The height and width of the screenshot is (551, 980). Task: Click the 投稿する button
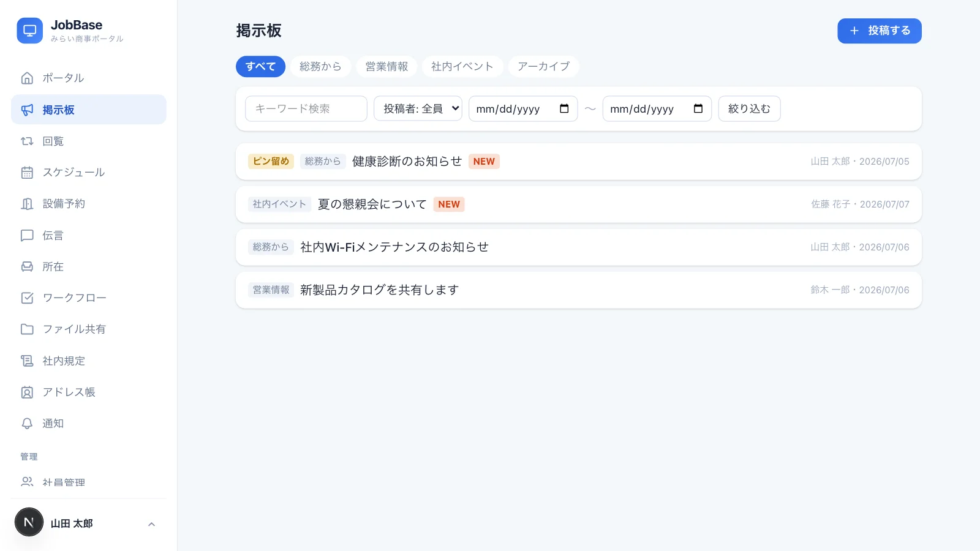(x=880, y=31)
